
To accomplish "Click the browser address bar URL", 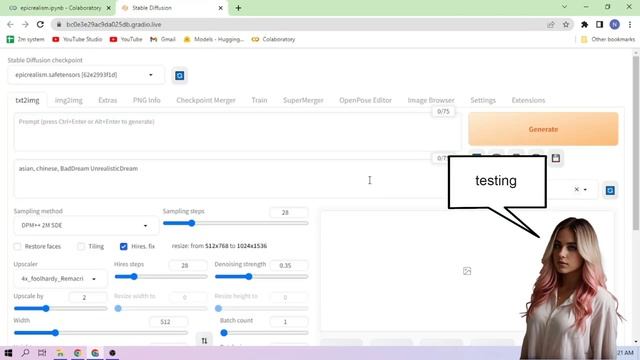I will (114, 24).
